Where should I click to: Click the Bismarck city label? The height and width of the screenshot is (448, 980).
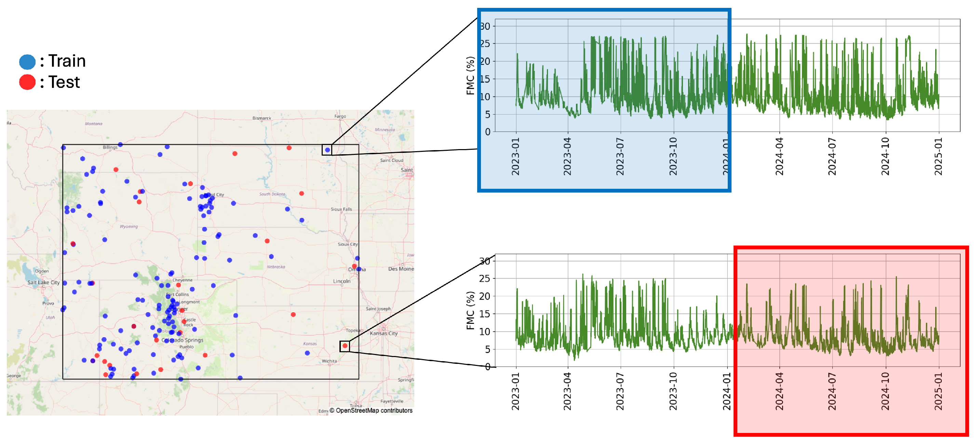pos(262,118)
